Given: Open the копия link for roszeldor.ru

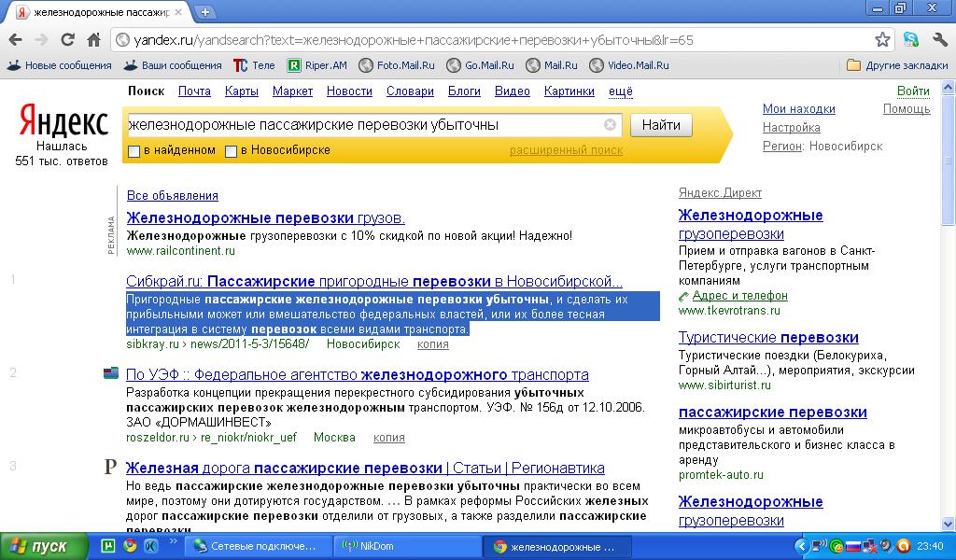Looking at the screenshot, I should click(389, 438).
